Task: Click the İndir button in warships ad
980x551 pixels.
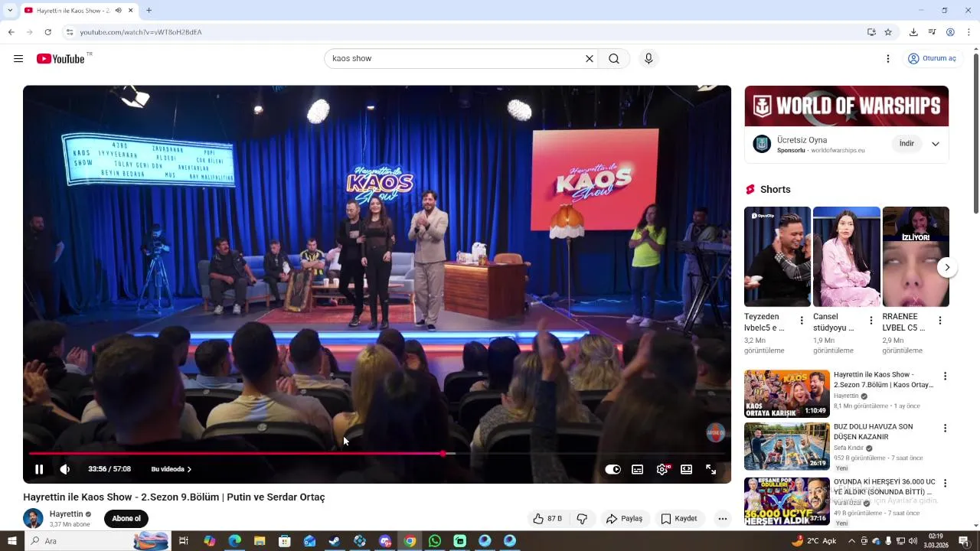Action: click(x=906, y=144)
